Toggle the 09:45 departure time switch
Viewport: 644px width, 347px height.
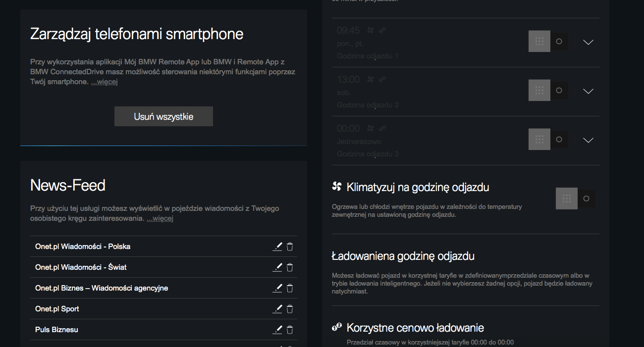[x=548, y=42]
